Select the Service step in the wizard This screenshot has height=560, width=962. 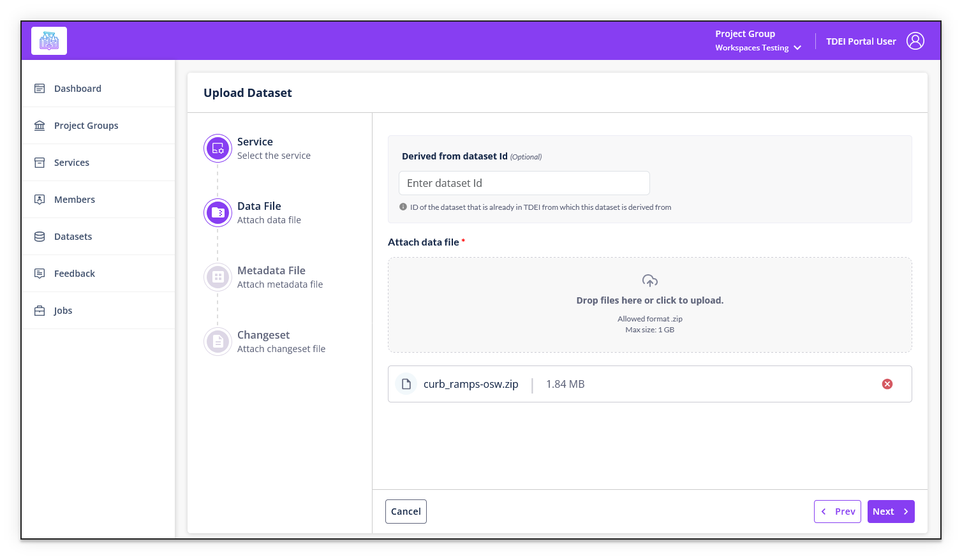point(218,148)
